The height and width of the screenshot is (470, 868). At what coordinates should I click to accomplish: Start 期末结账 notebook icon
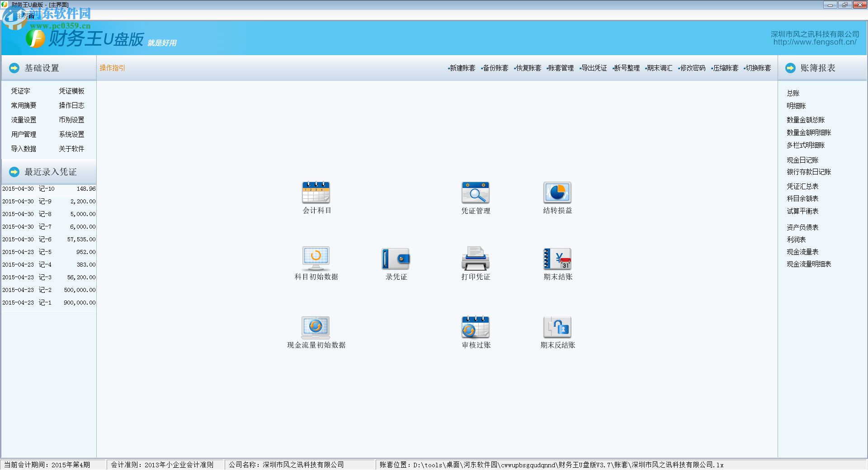click(x=557, y=259)
